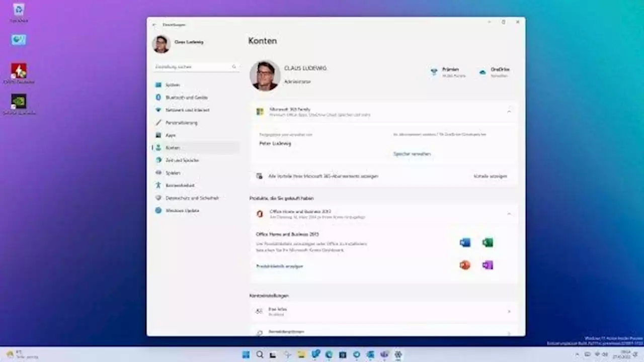The width and height of the screenshot is (644, 362).
Task: Open Windows Update in the sidebar
Action: pos(195,211)
